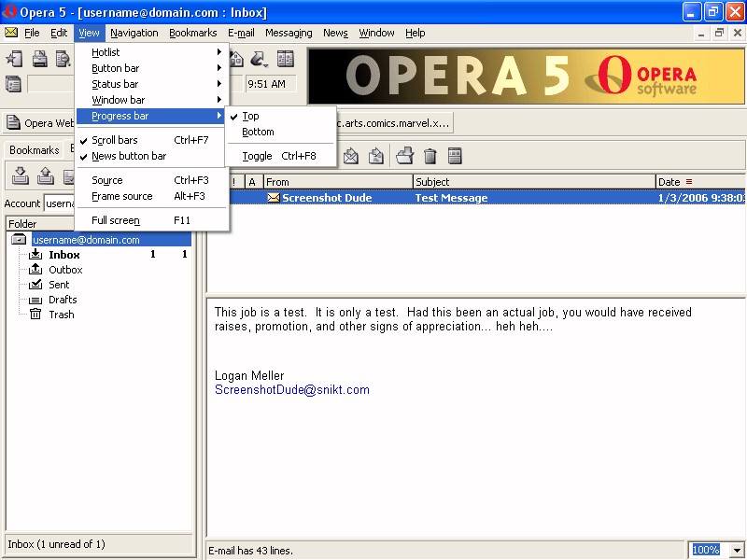This screenshot has height=560, width=747.
Task: Click the Get mail tray icon with down arrow
Action: (20, 175)
